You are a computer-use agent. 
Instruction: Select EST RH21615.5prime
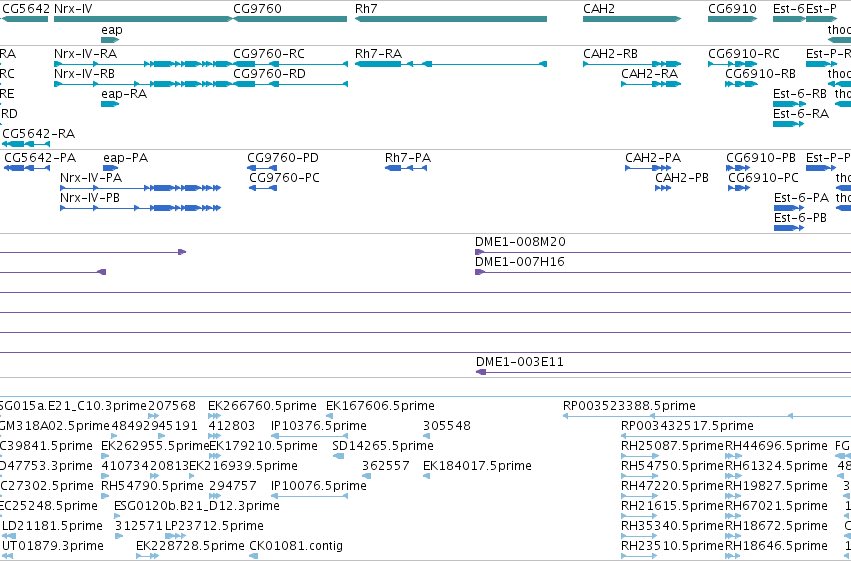[x=639, y=516]
